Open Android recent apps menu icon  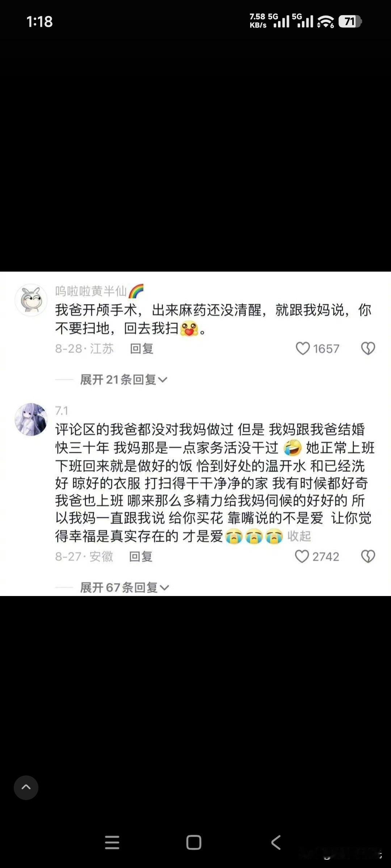(x=112, y=842)
